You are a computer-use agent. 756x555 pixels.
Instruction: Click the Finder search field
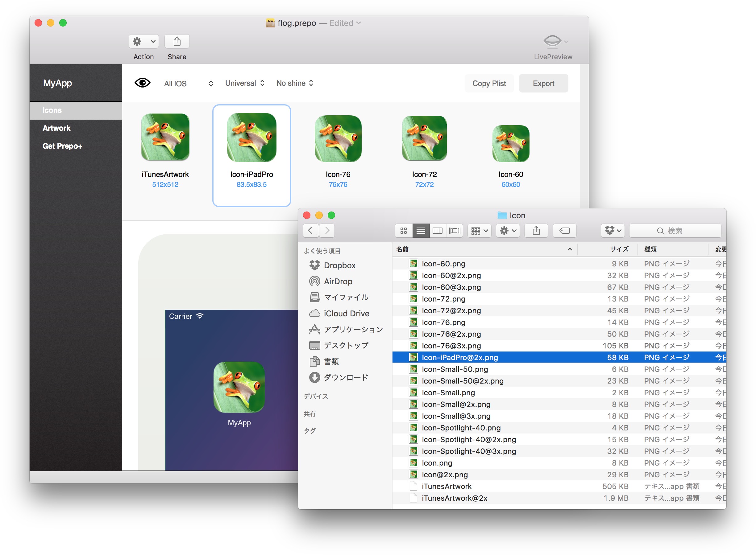pyautogui.click(x=675, y=231)
